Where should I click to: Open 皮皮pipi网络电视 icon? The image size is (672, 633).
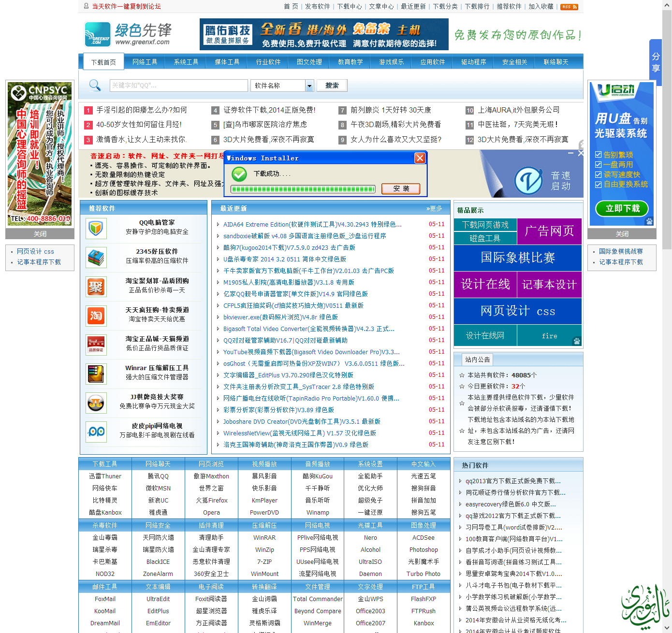point(96,432)
